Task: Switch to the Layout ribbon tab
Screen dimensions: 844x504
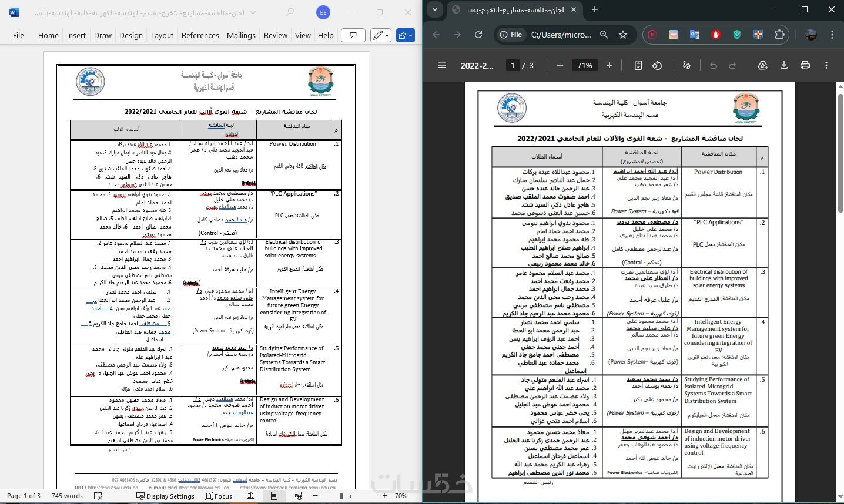Action: click(x=162, y=35)
